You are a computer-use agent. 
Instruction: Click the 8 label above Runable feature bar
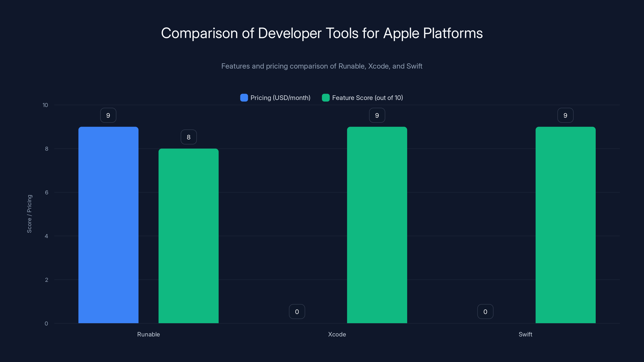[189, 137]
